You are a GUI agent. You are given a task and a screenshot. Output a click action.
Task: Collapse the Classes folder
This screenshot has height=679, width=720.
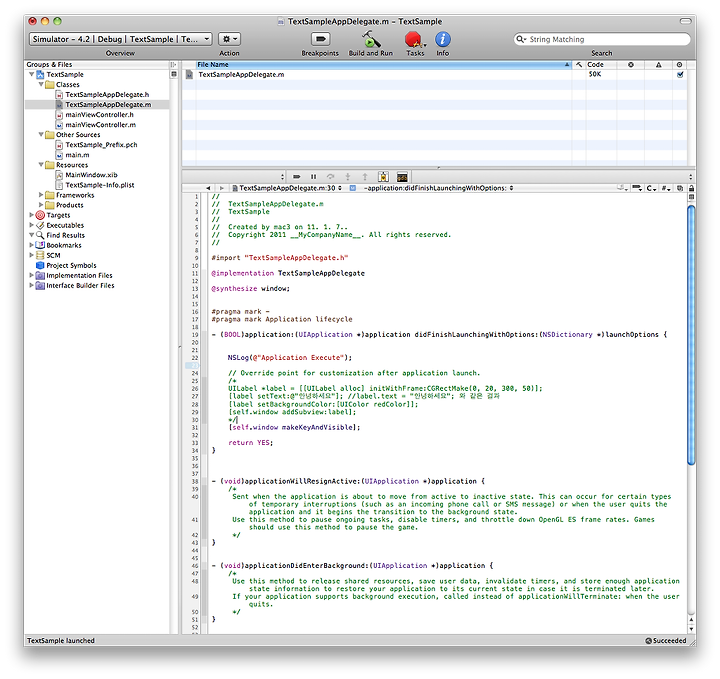pos(41,84)
